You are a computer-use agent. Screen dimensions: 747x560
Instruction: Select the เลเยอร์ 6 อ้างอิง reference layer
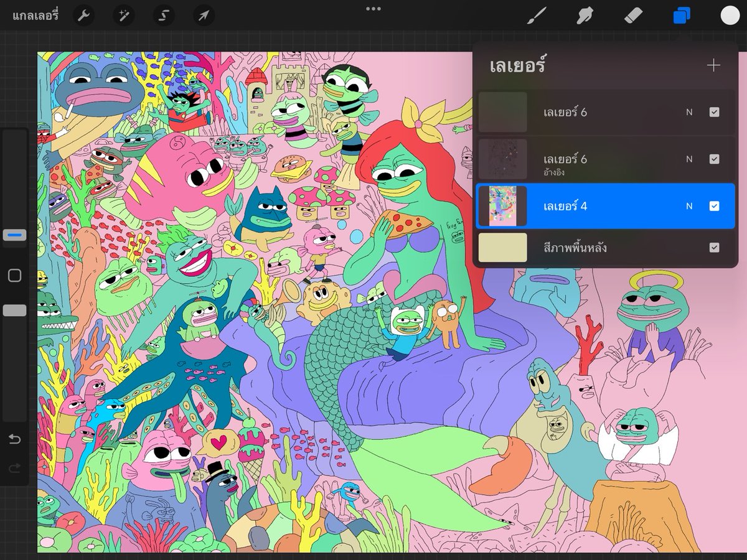(606, 159)
